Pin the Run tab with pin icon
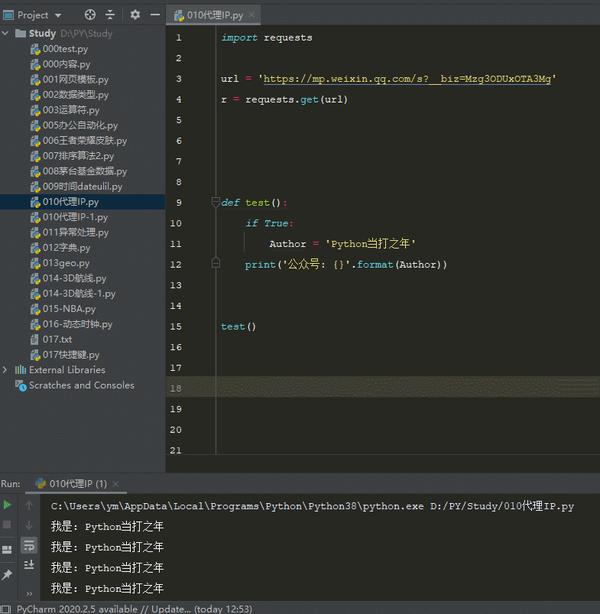Screen dimensions: 600x614 (8, 575)
